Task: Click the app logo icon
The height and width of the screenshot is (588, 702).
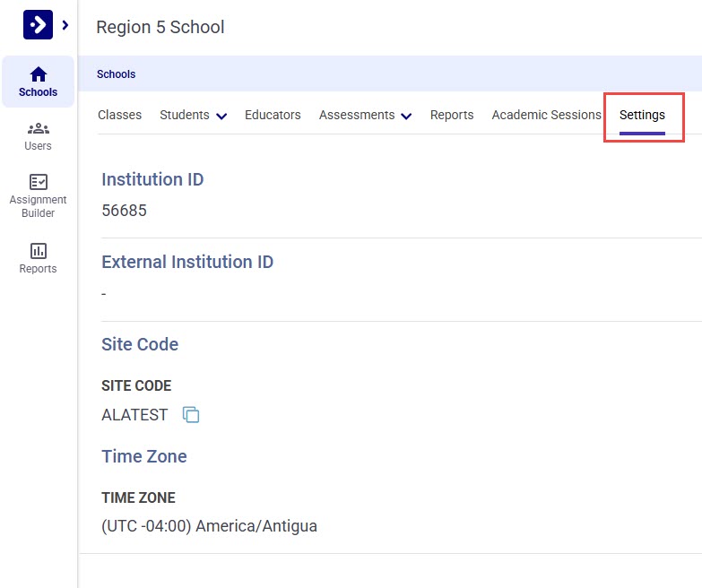Action: (38, 25)
